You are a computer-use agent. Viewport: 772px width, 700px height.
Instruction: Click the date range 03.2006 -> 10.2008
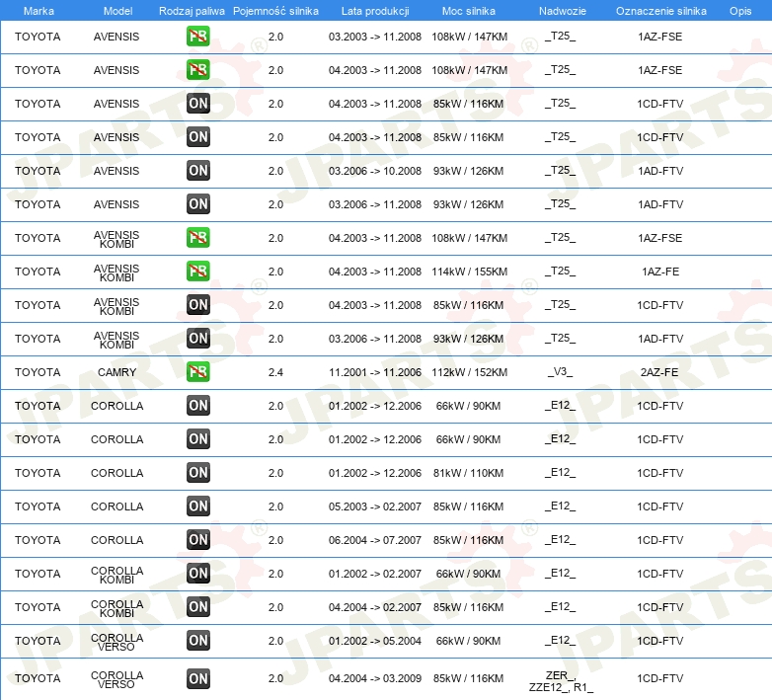pos(375,172)
